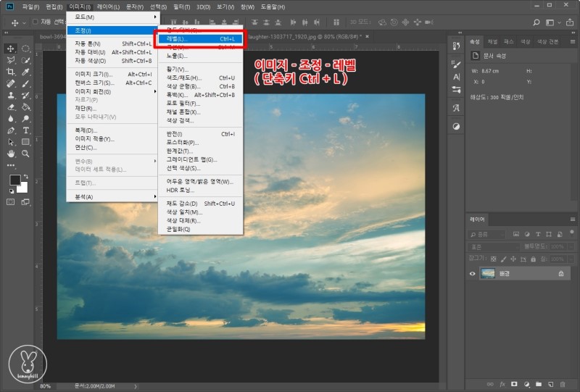580x392 pixels.
Task: Activate the Zoom magnifier tool
Action: pyautogui.click(x=25, y=154)
